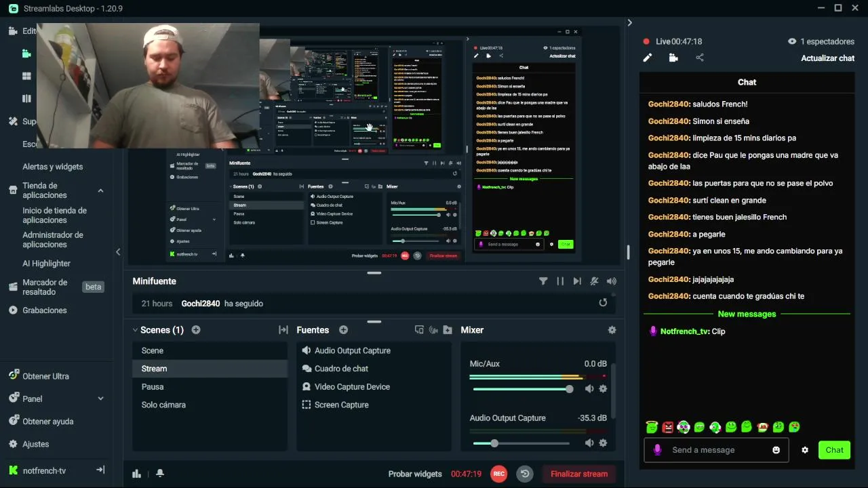
Task: Click the Mixer panel scrollbar
Action: [614, 392]
